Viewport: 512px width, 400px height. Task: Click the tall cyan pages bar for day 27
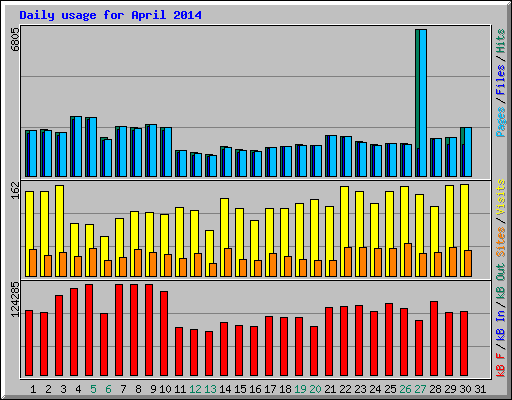[x=423, y=103]
